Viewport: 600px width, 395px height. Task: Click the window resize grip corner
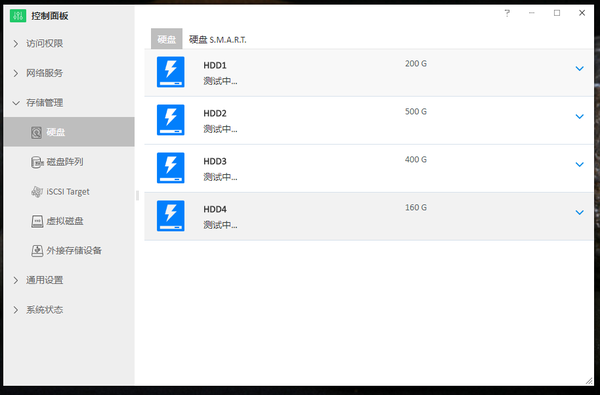click(589, 380)
